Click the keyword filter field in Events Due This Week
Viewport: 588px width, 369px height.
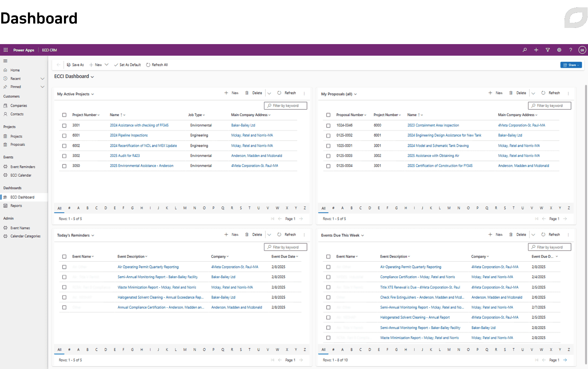(549, 247)
